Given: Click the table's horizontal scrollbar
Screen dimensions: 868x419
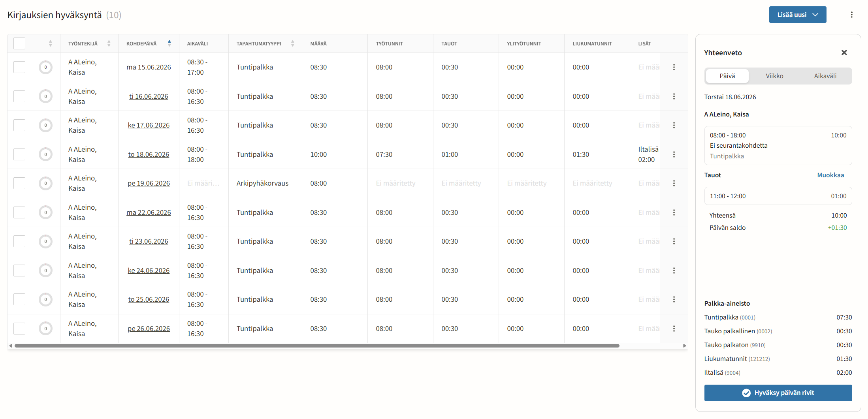Looking at the screenshot, I should point(317,346).
